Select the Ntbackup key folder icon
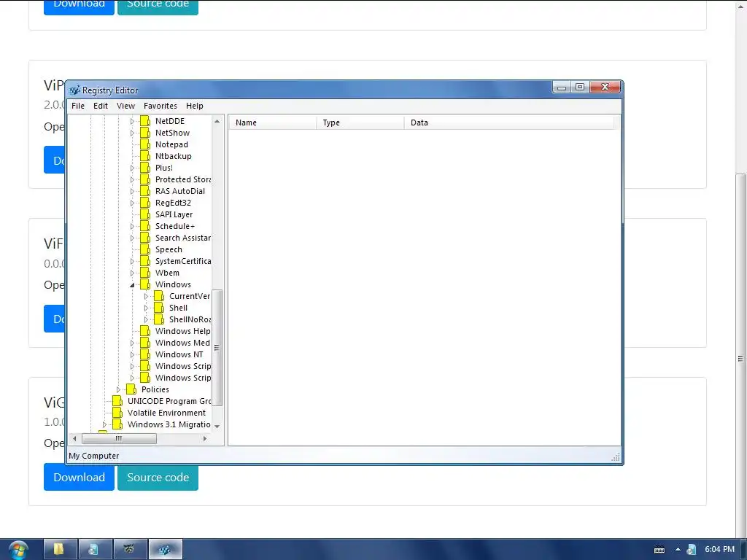This screenshot has height=560, width=747. tap(145, 156)
